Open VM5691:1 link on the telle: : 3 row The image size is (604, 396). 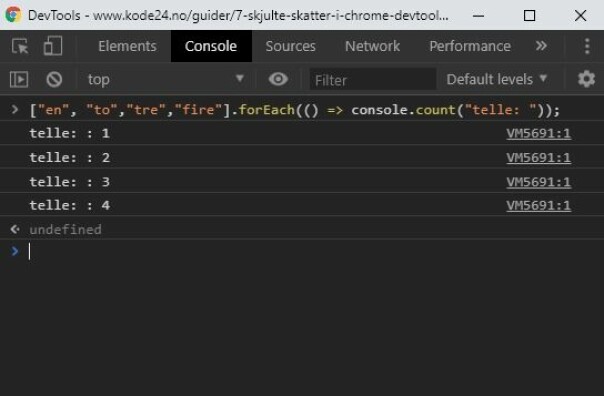point(538,182)
